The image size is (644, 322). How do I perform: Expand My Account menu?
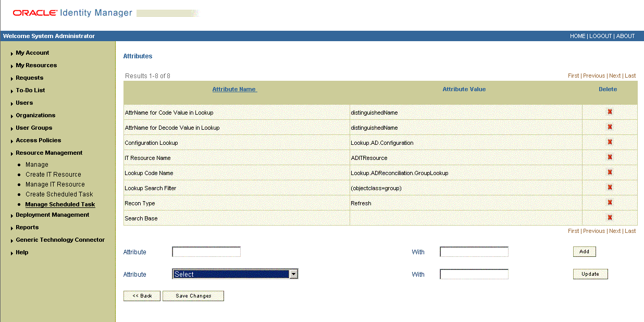[x=32, y=53]
